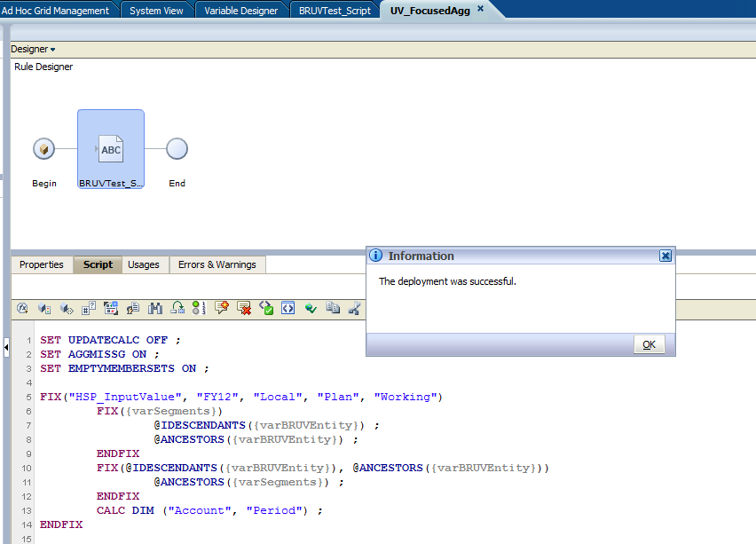Click the insert variable cube icon
This screenshot has height=544, width=756.
67,308
